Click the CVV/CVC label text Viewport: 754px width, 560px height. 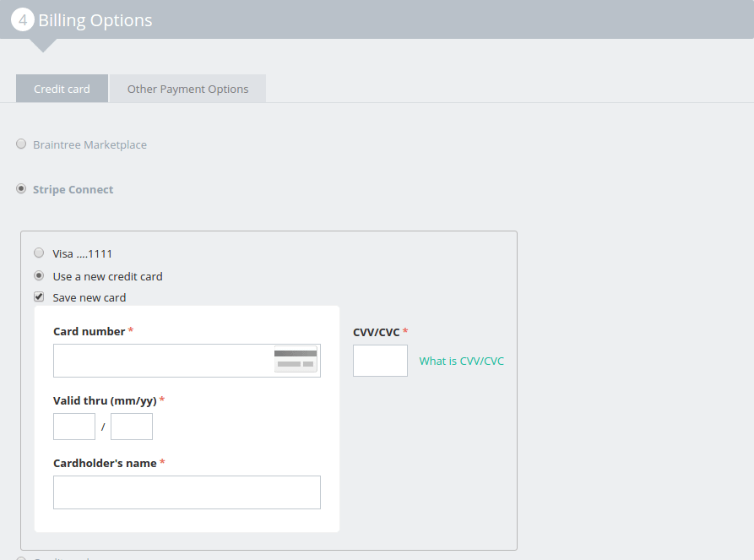376,332
